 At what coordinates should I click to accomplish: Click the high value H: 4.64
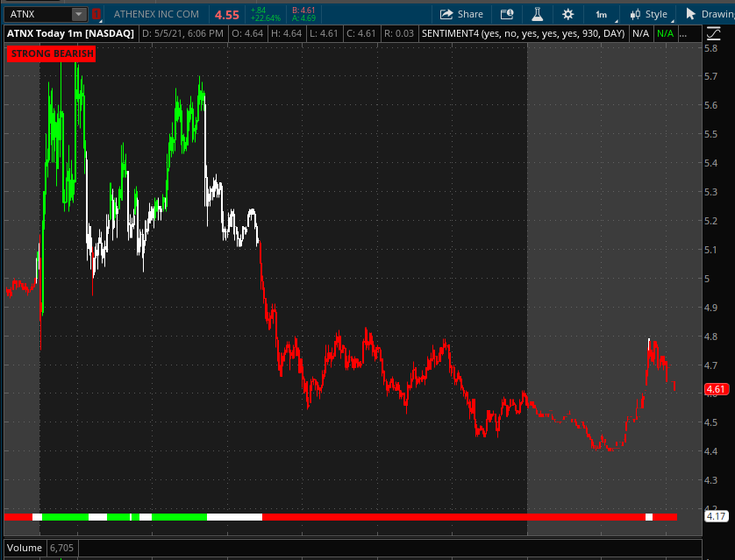click(x=287, y=33)
